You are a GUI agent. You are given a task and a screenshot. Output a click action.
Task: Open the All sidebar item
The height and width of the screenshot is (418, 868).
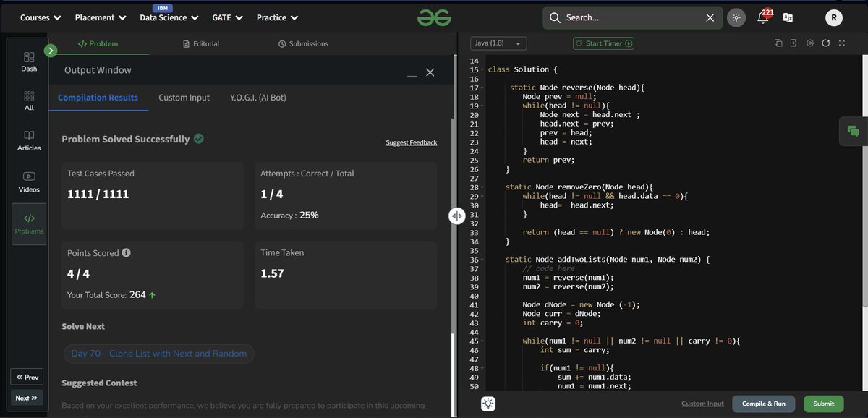click(29, 101)
